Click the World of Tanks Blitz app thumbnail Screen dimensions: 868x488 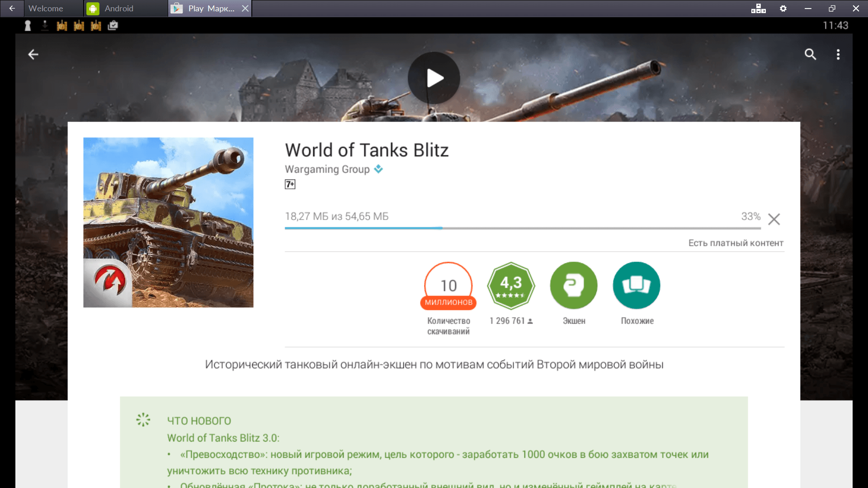pyautogui.click(x=168, y=222)
